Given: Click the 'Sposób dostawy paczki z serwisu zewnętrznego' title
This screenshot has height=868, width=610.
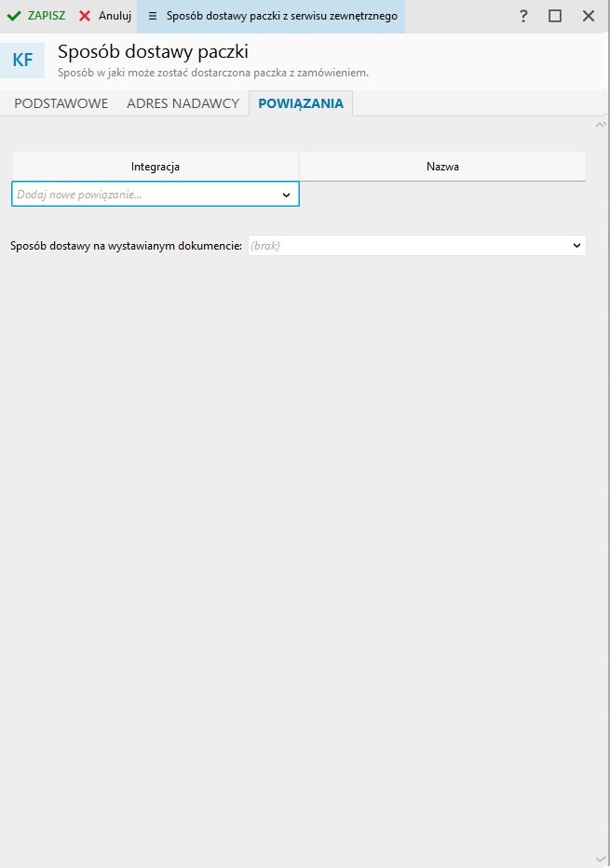Looking at the screenshot, I should point(281,16).
